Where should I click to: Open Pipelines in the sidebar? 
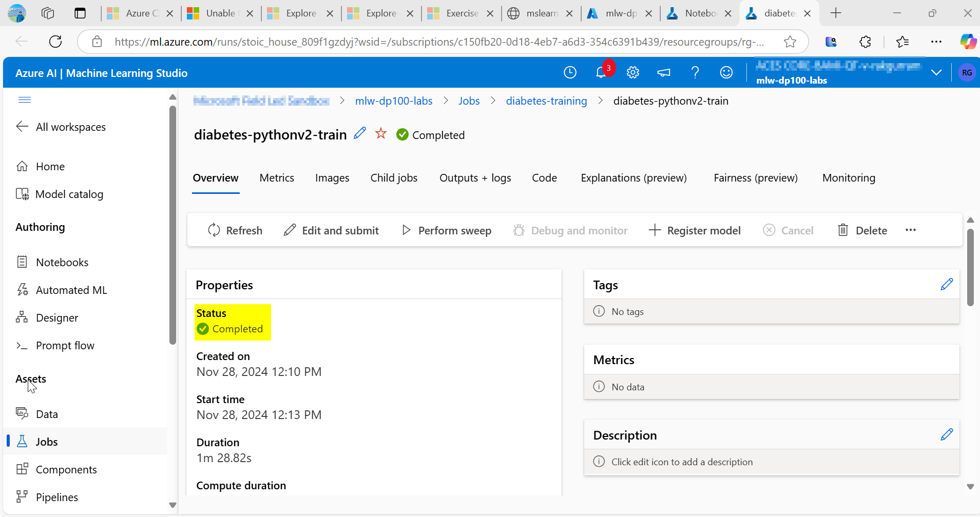[x=47, y=497]
